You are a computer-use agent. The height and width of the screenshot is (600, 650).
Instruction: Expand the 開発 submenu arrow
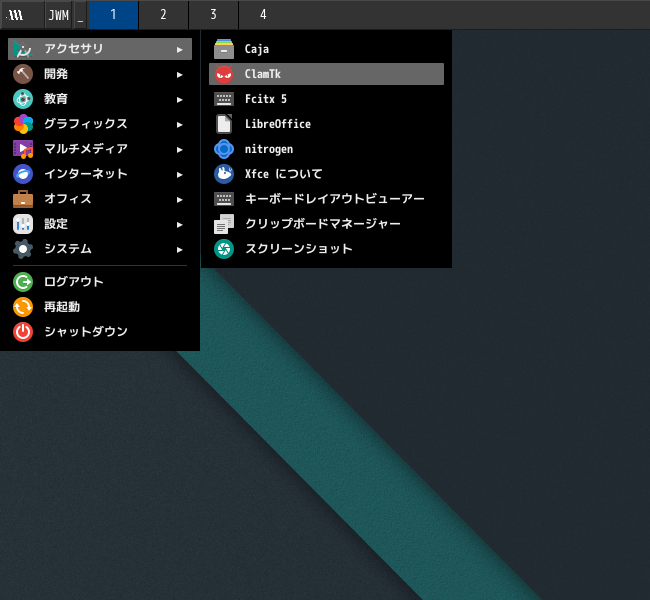pyautogui.click(x=179, y=75)
